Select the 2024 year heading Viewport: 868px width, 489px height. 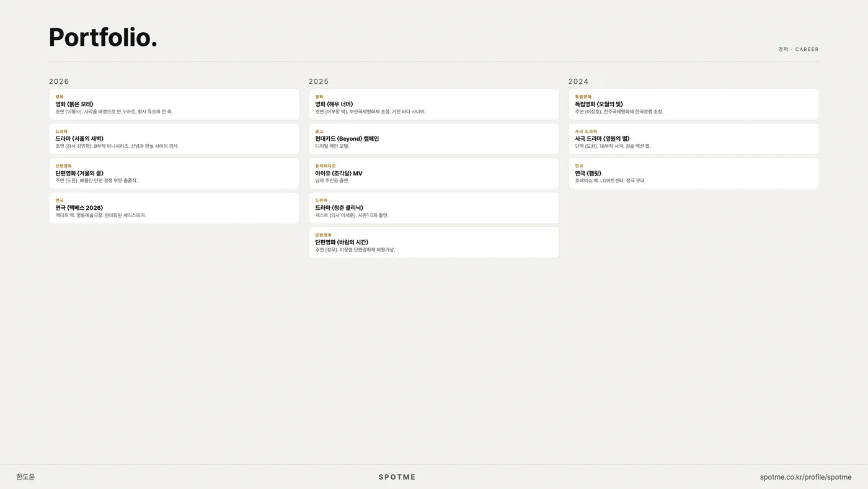pos(578,81)
